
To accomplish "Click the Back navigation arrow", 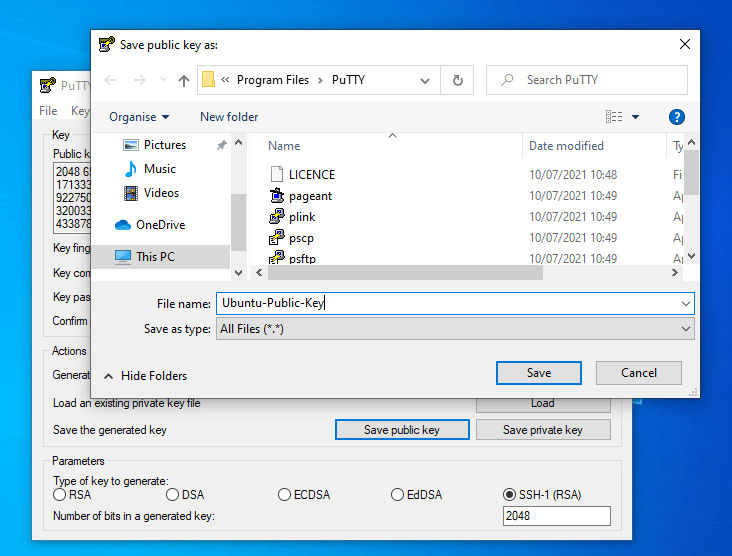I will [110, 80].
